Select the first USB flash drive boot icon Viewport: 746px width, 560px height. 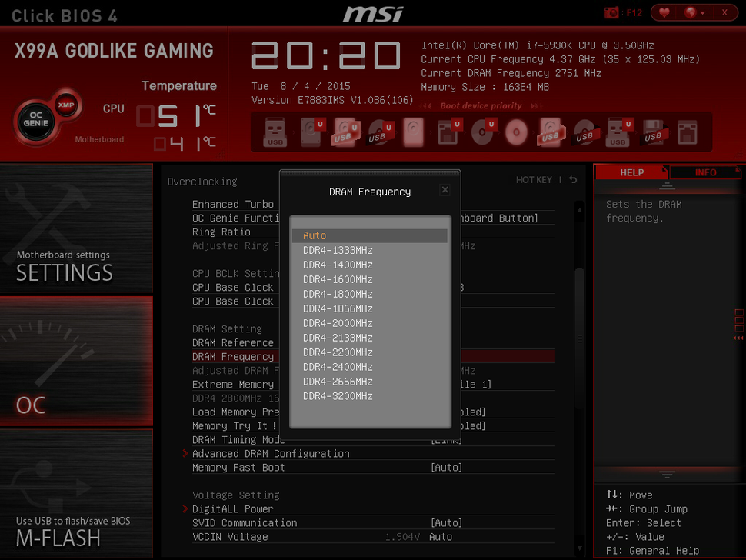(x=275, y=132)
